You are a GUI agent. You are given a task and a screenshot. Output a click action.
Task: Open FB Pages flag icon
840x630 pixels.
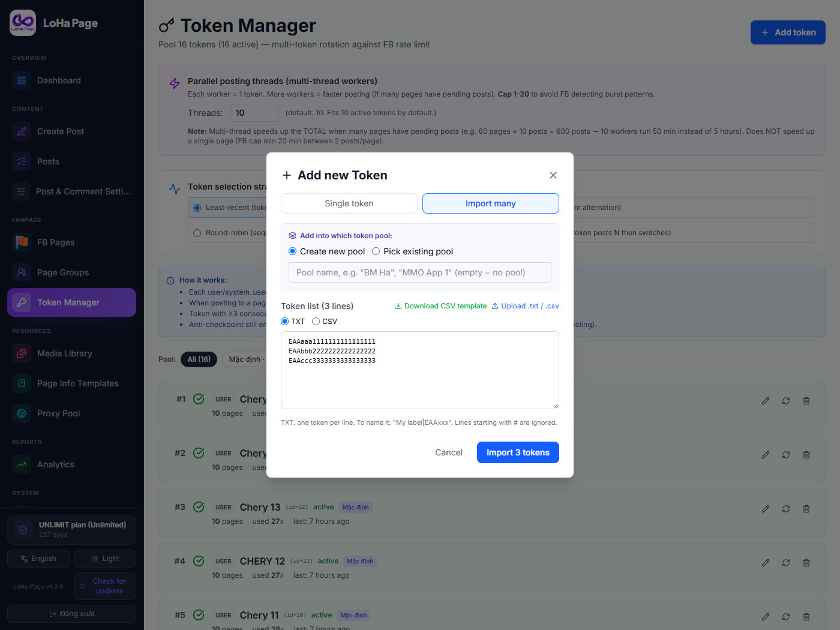click(x=22, y=242)
